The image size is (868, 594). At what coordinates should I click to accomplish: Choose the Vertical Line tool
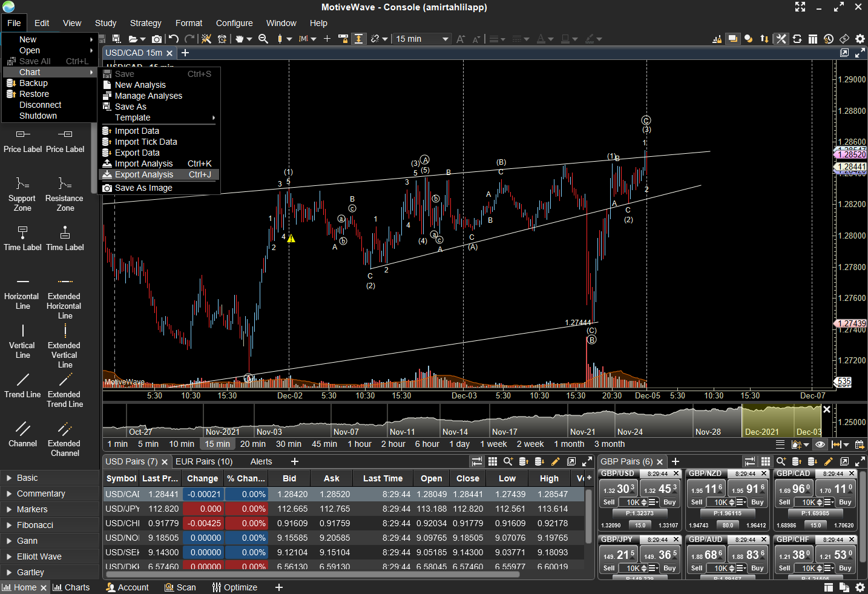[22, 341]
